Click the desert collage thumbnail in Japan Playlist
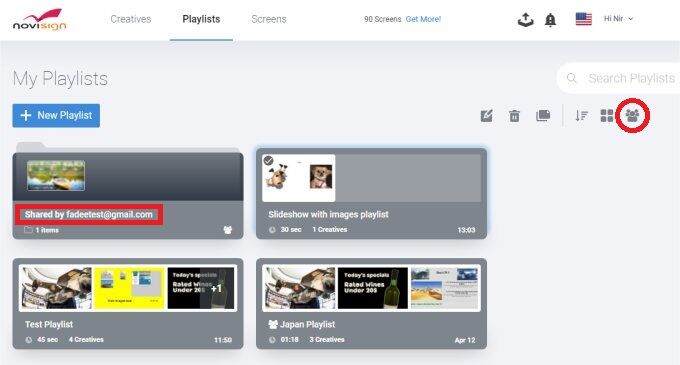680x365 pixels. [x=444, y=288]
